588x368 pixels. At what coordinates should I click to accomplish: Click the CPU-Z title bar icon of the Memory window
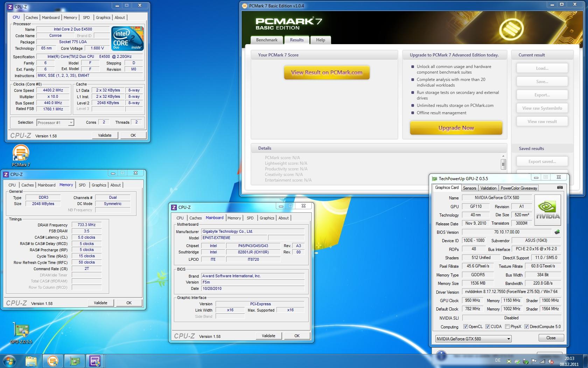point(6,174)
